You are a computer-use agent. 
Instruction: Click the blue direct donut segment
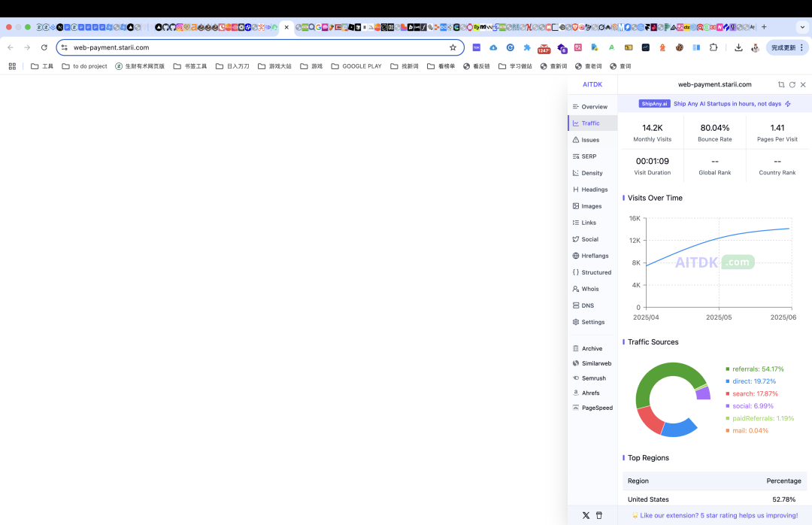(680, 429)
